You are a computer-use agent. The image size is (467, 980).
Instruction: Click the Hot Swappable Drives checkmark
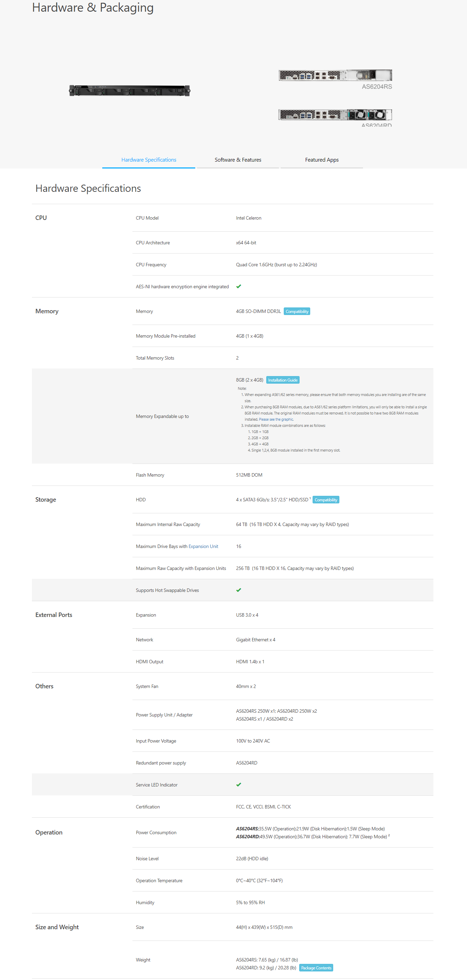click(x=238, y=590)
